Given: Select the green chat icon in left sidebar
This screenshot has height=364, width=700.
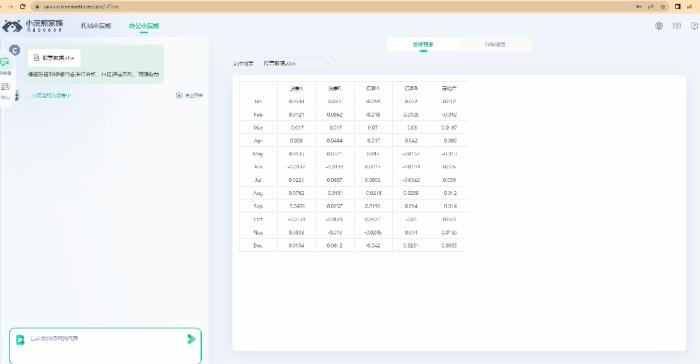Looking at the screenshot, I should click(x=5, y=63).
